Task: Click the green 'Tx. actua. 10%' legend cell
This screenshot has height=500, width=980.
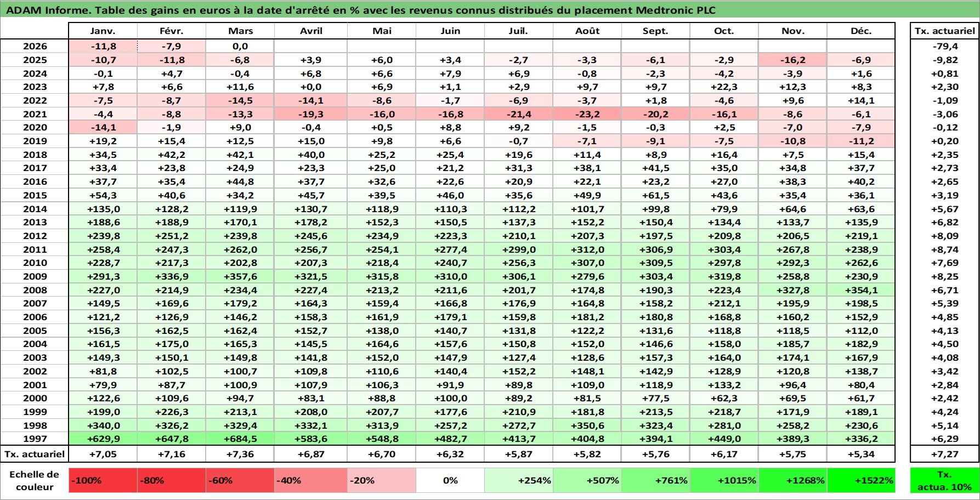Action: point(944,480)
